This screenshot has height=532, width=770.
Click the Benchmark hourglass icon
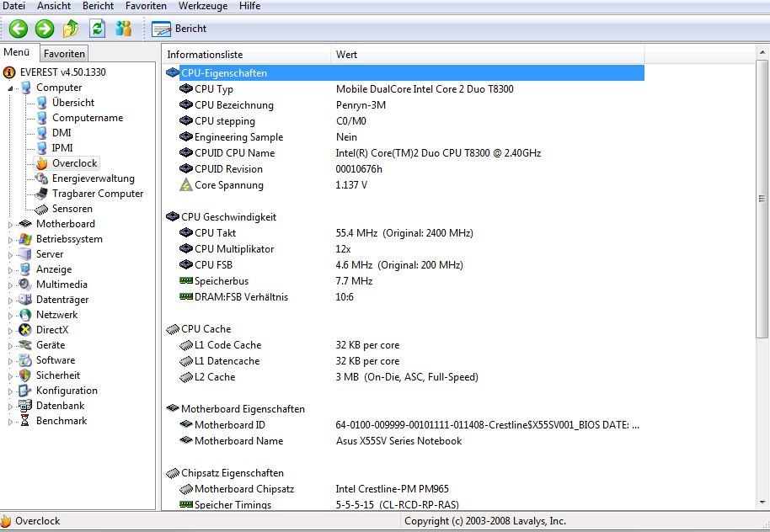25,421
